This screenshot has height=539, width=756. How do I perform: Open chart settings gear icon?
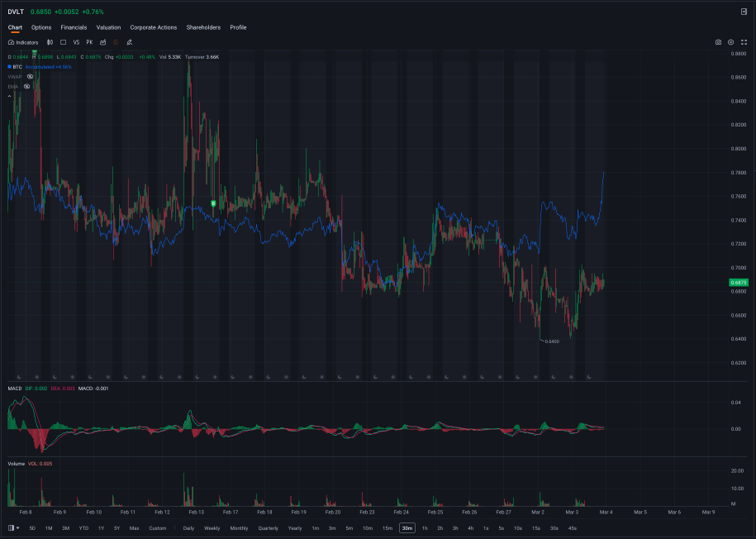click(731, 42)
